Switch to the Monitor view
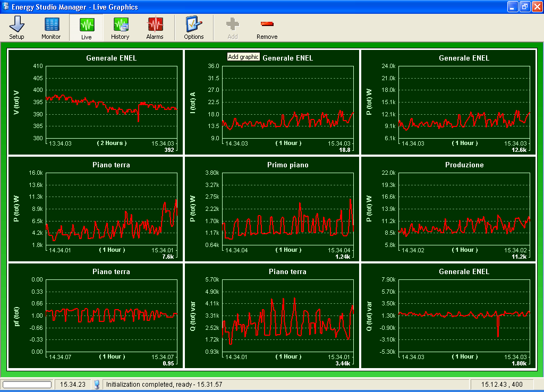 (52, 28)
